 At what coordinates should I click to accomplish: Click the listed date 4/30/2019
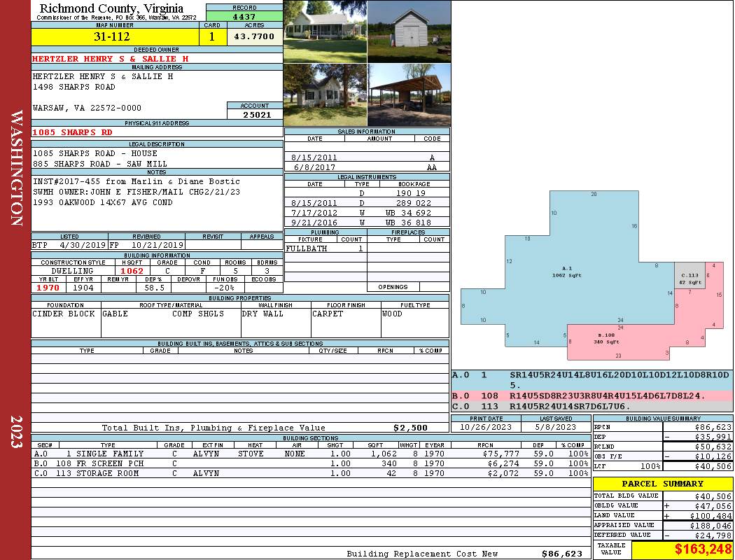(83, 245)
